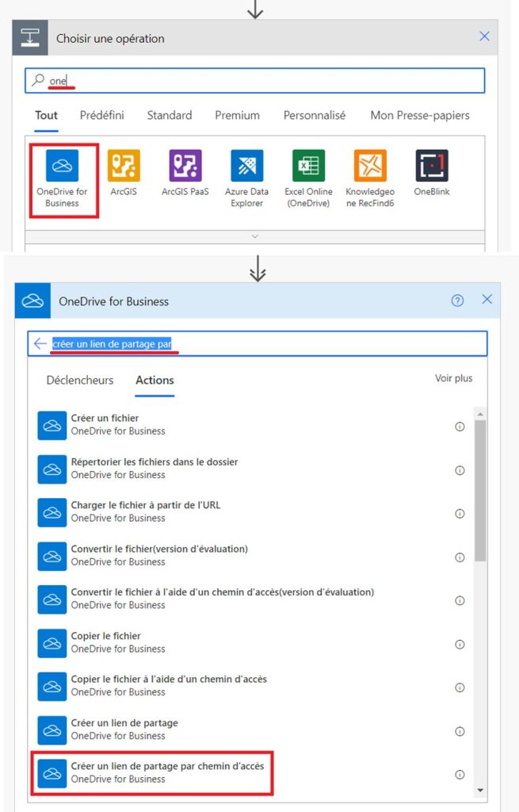The image size is (519, 812).
Task: Show info for Créer un fichier
Action: pyautogui.click(x=460, y=426)
